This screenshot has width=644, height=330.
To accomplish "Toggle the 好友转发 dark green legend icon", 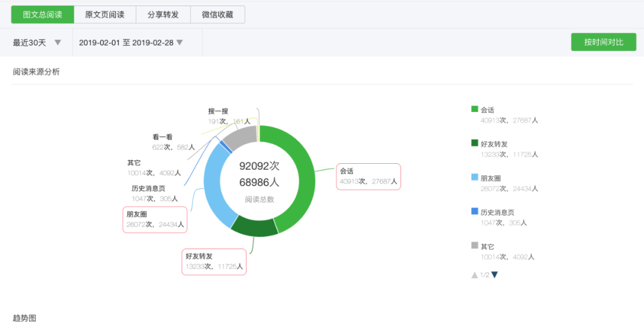I will pyautogui.click(x=475, y=143).
